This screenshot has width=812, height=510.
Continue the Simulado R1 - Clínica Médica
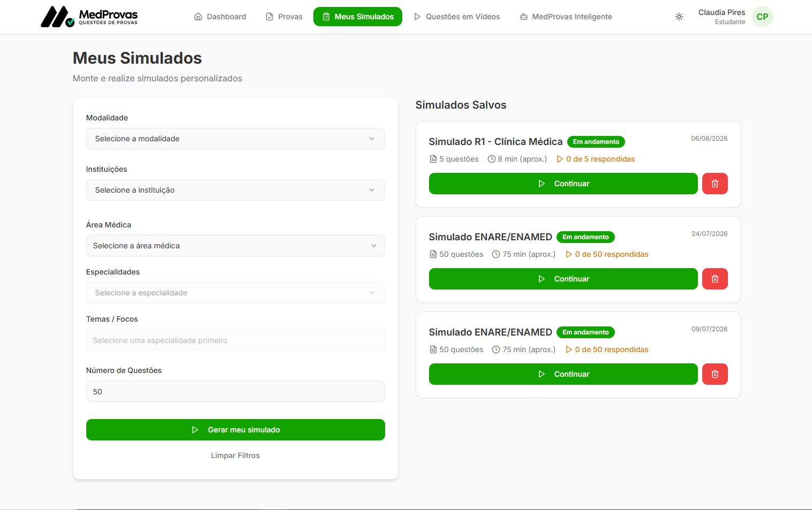click(563, 184)
